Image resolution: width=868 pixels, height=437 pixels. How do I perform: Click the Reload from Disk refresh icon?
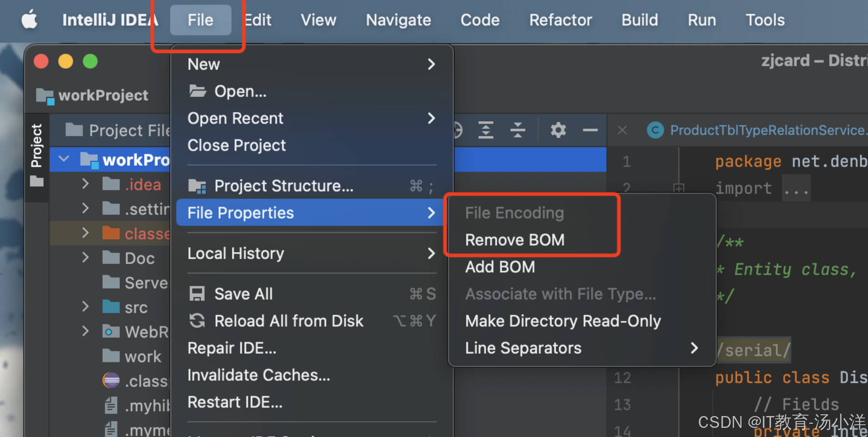(x=197, y=320)
